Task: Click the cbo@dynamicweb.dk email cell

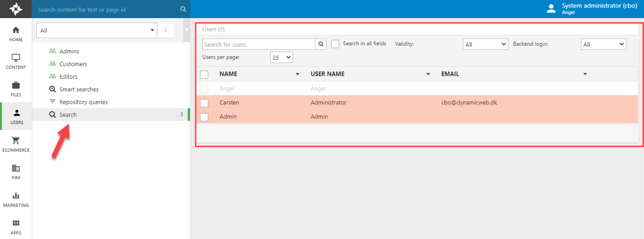Action: (x=469, y=102)
